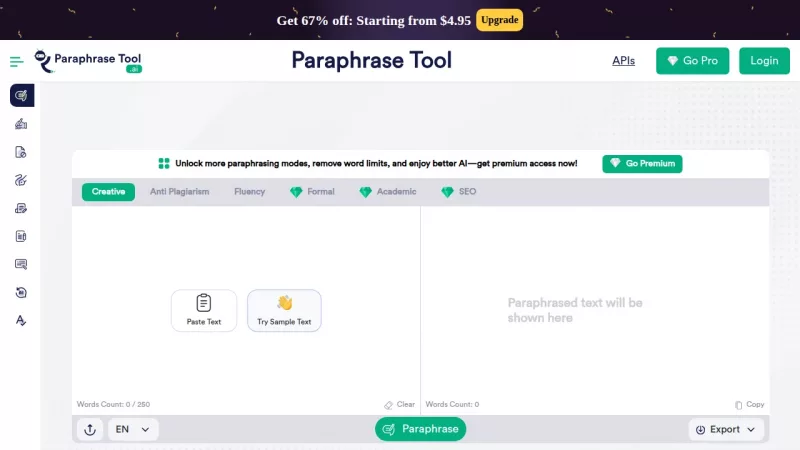Viewport: 800px width, 450px height.
Task: Select the active paraphraser icon in the sidebar
Action: tap(22, 95)
